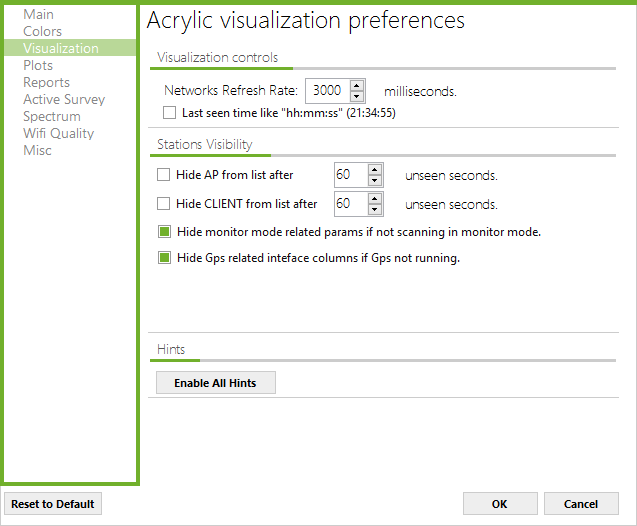
Task: Increase Networks Refresh Rate with up arrow
Action: [356, 86]
